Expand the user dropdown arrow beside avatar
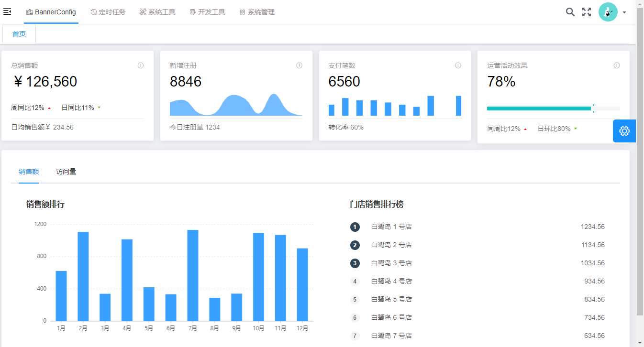 (624, 13)
